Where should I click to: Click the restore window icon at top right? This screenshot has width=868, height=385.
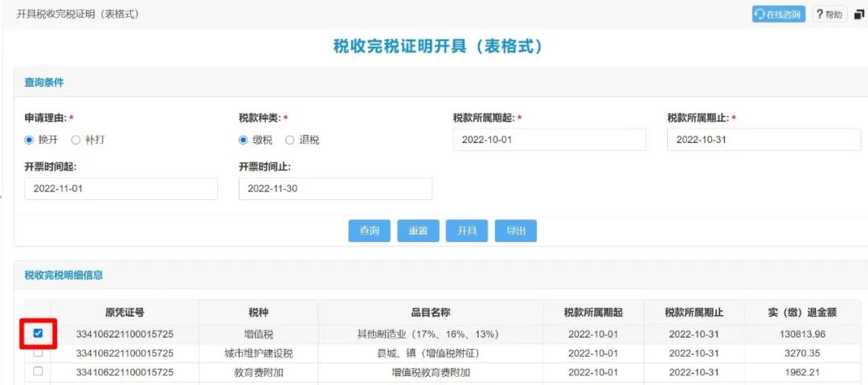coord(858,14)
